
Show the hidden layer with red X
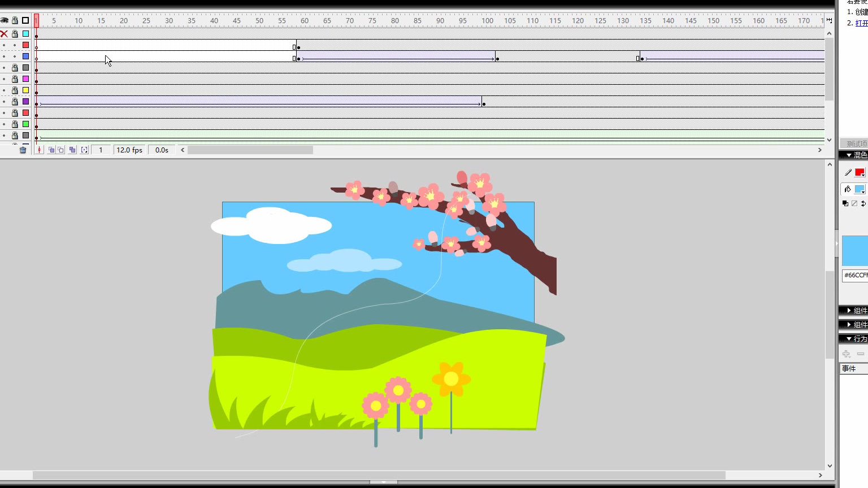pyautogui.click(x=4, y=34)
